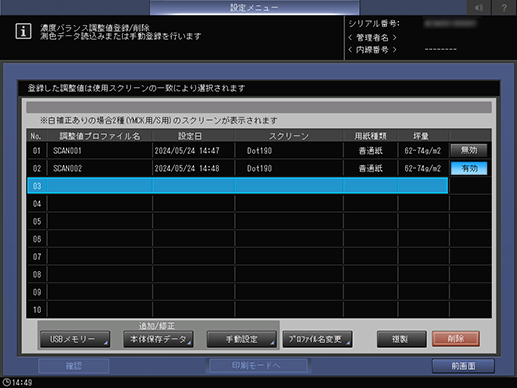
Task: Click the 複製 button
Action: point(401,339)
